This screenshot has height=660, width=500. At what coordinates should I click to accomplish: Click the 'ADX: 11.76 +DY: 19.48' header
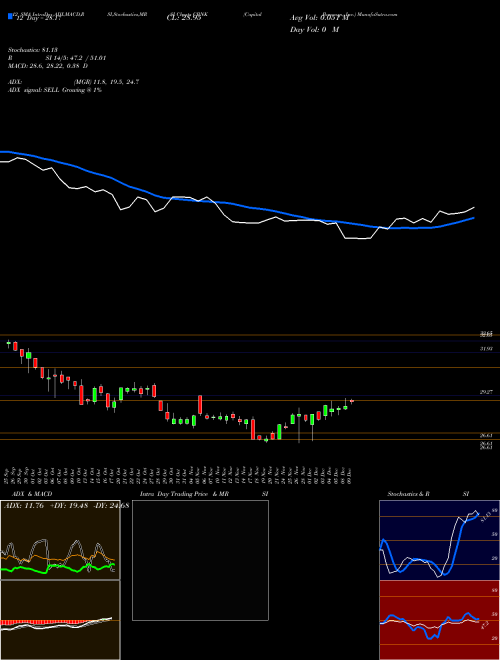[46, 506]
